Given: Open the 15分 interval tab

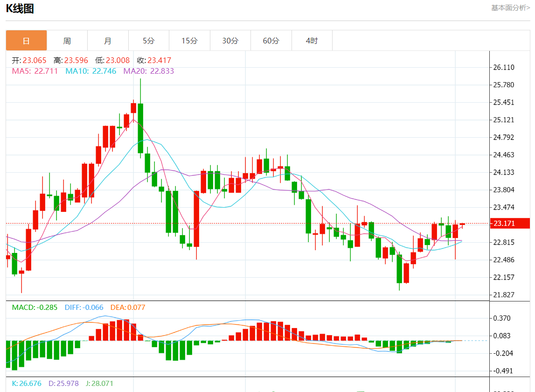Looking at the screenshot, I should 190,41.
